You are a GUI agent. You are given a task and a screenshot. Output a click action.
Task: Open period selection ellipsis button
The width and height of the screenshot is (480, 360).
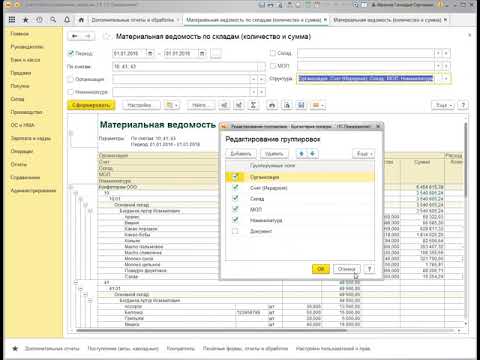click(216, 53)
